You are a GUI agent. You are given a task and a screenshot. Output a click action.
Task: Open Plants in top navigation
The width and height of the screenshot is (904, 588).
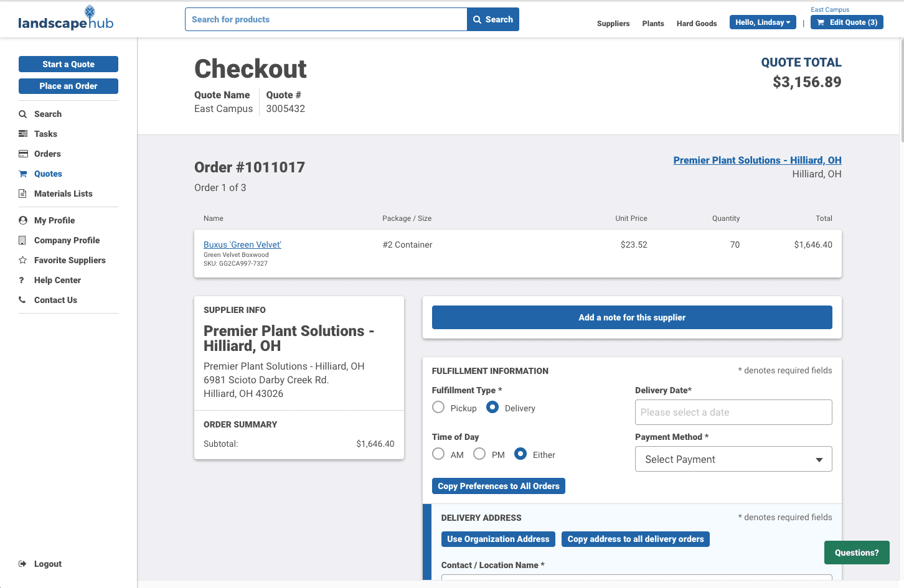pyautogui.click(x=653, y=24)
